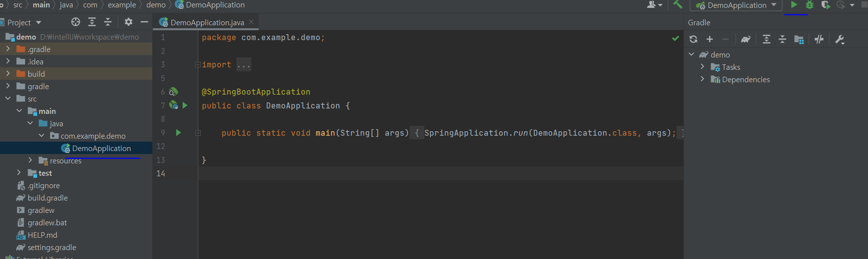The width and height of the screenshot is (868, 259).
Task: Build project with the hammer icon
Action: tap(678, 4)
